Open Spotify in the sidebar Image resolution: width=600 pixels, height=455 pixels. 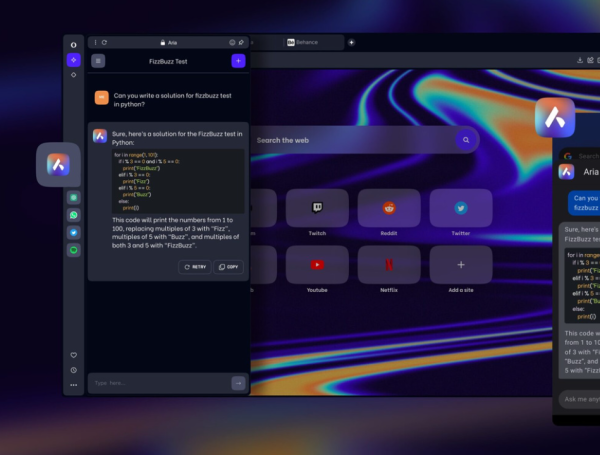(x=73, y=250)
